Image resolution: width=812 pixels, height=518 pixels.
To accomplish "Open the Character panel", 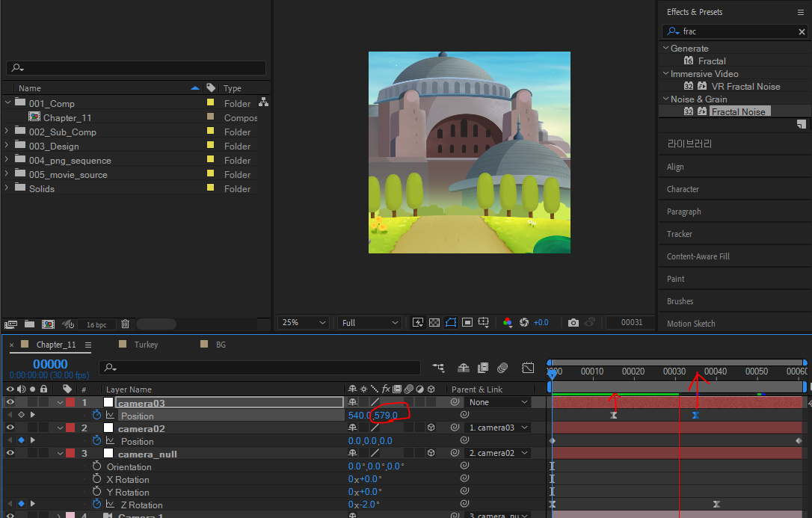I will click(683, 189).
